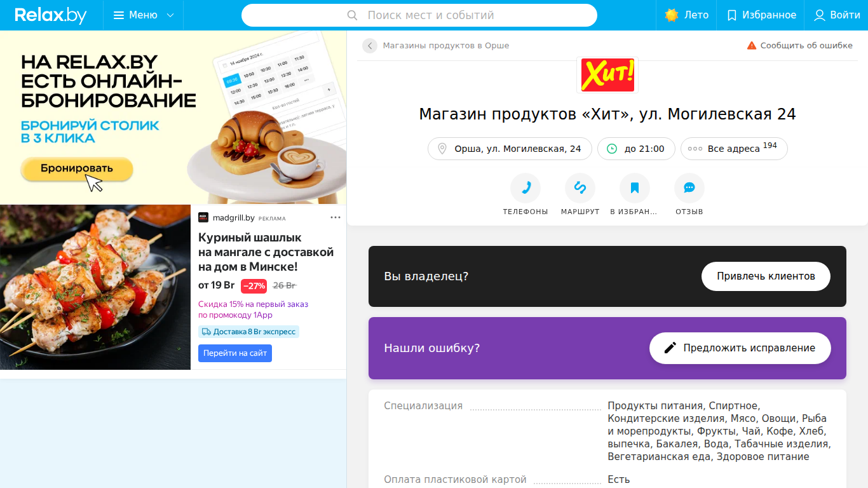
Task: Click the Отзыв speech bubble icon
Action: coord(689,188)
